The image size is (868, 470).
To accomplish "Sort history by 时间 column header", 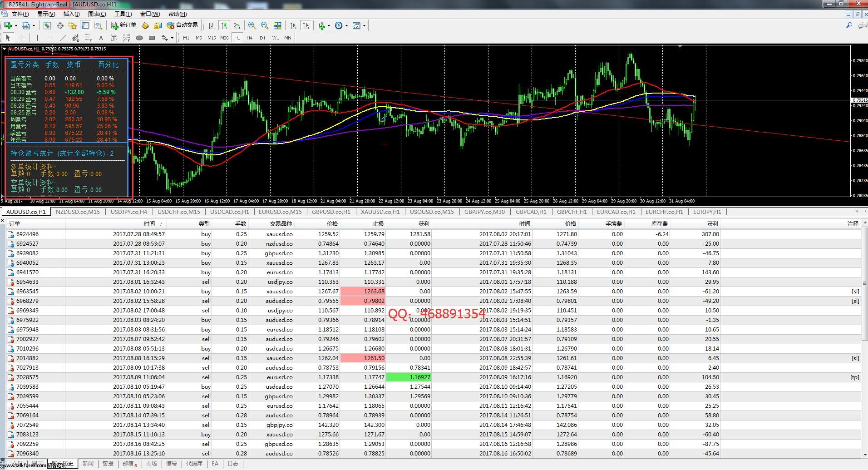I will pyautogui.click(x=149, y=223).
